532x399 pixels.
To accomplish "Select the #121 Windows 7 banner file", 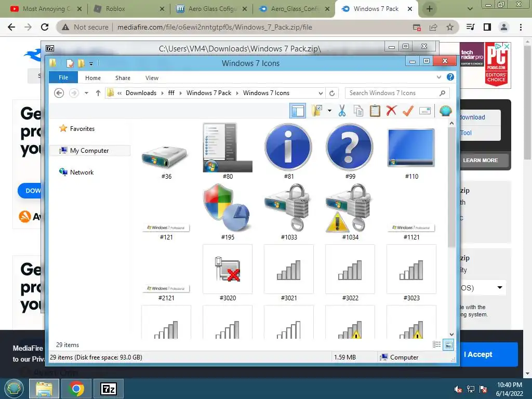I will 166,212.
